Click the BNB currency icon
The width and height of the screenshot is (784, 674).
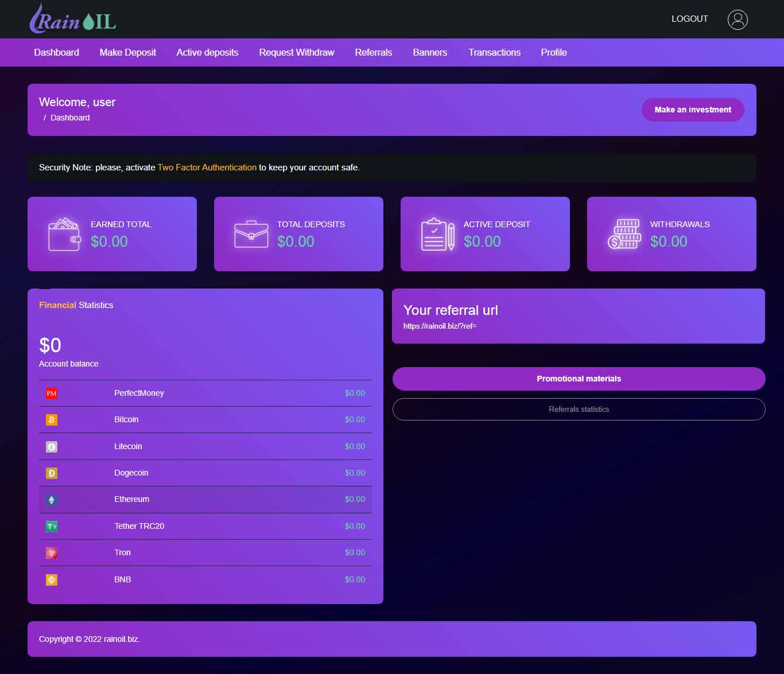tap(52, 580)
